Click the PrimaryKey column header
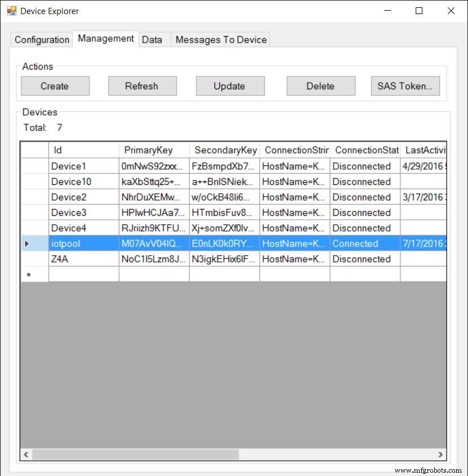Image resolution: width=468 pixels, height=476 pixels. (x=154, y=150)
